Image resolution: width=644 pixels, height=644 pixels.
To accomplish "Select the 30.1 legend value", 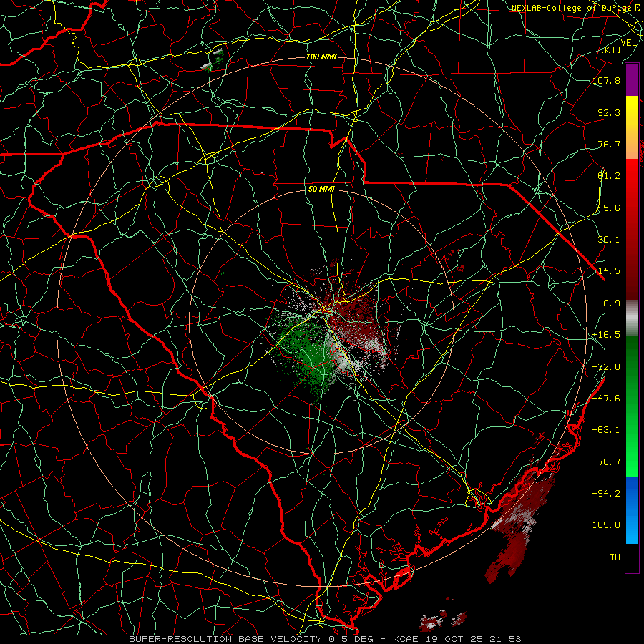I will [609, 240].
